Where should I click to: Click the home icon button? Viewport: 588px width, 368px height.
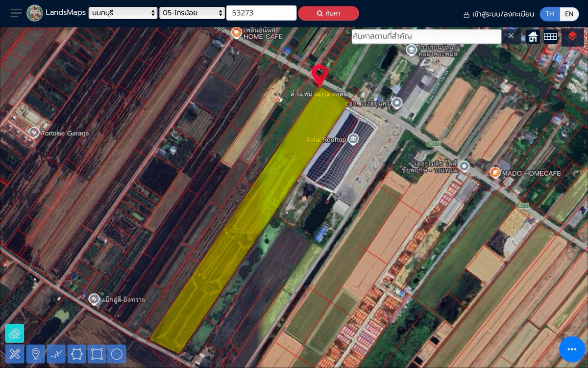point(533,37)
